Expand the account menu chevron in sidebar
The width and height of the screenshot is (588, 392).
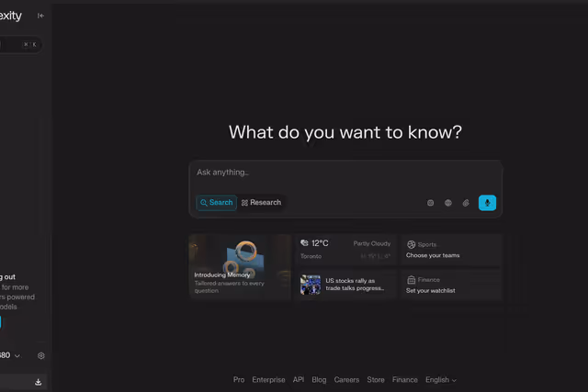[17, 355]
